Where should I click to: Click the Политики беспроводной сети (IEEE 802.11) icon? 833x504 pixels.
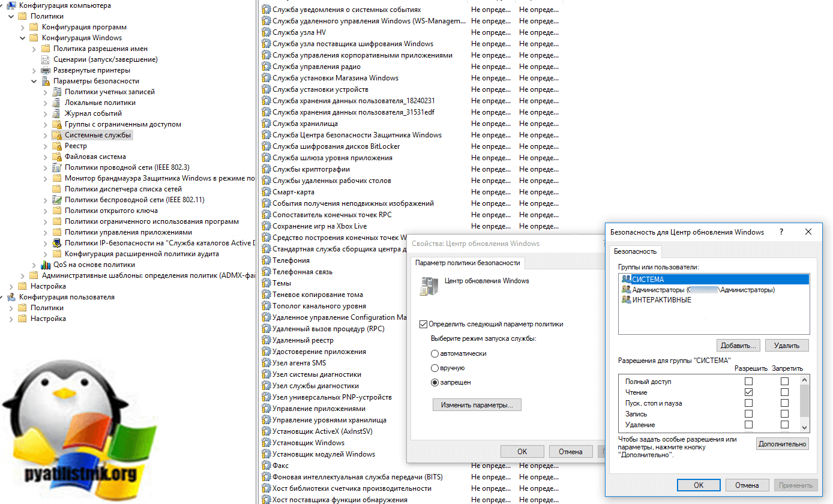click(x=57, y=200)
